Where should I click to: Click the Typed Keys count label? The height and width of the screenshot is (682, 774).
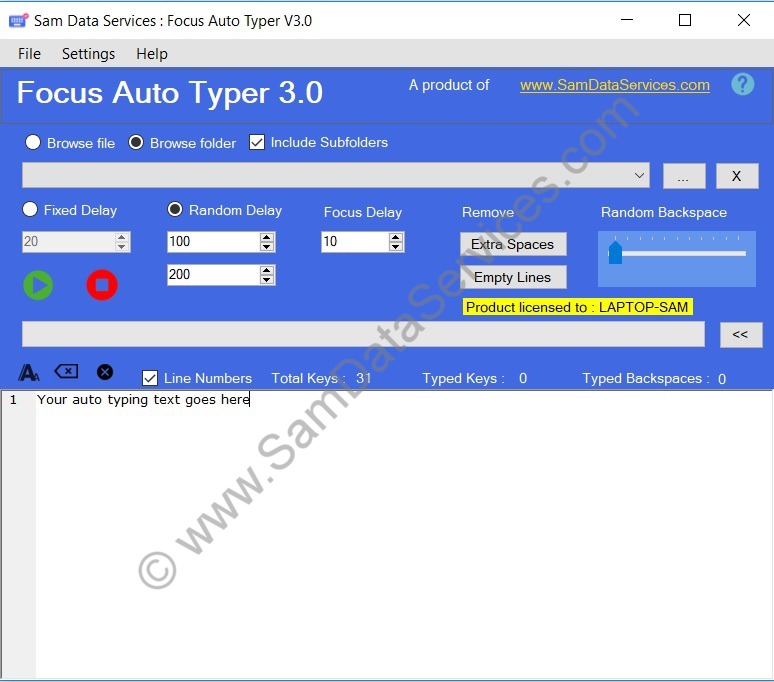(x=475, y=379)
